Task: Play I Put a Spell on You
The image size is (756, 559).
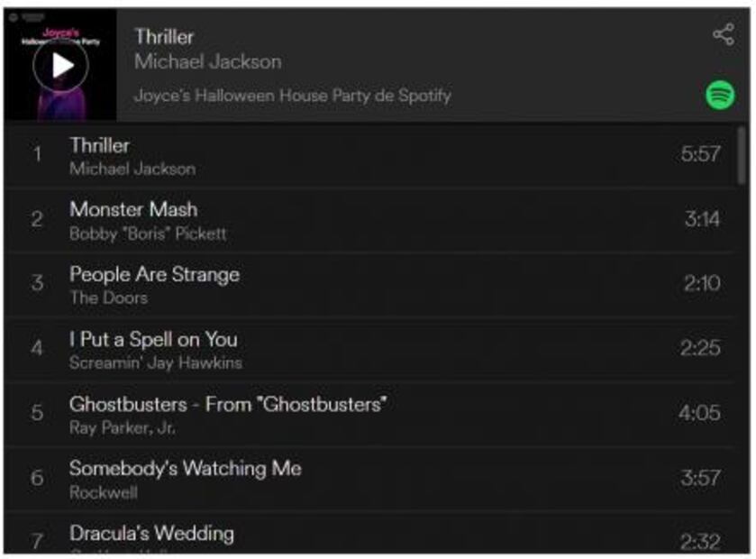Action: [369, 349]
